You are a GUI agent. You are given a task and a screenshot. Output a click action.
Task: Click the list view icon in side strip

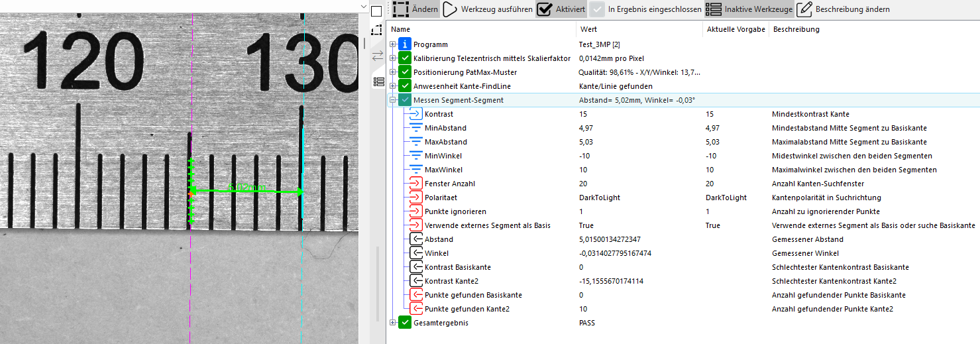378,82
